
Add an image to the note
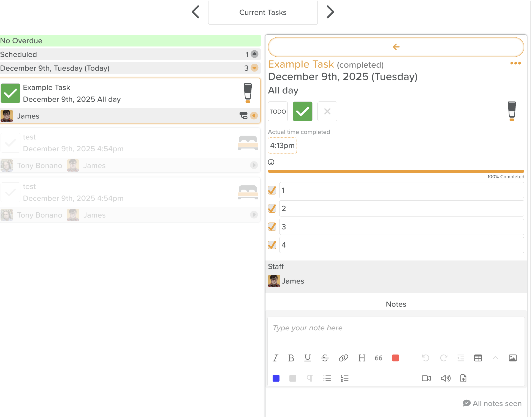pyautogui.click(x=512, y=358)
